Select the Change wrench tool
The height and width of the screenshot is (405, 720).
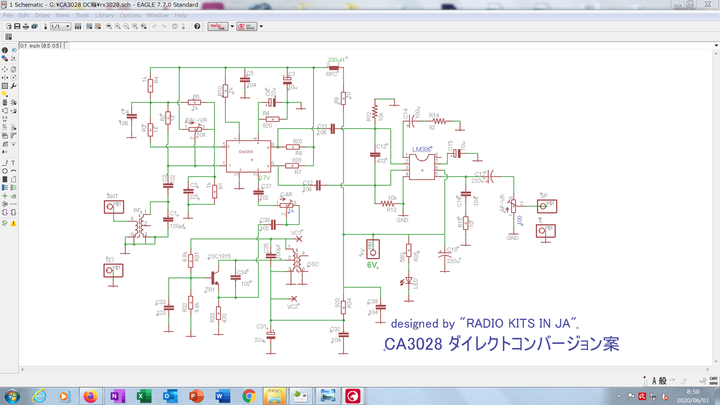14,86
